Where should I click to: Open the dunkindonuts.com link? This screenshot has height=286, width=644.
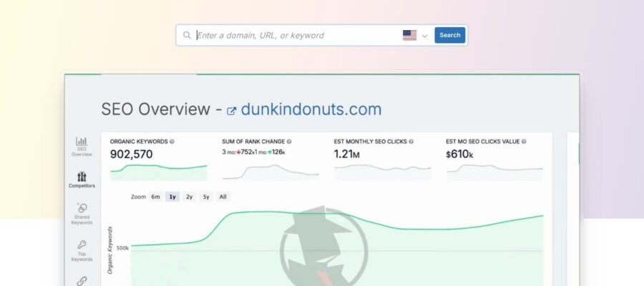click(x=311, y=109)
